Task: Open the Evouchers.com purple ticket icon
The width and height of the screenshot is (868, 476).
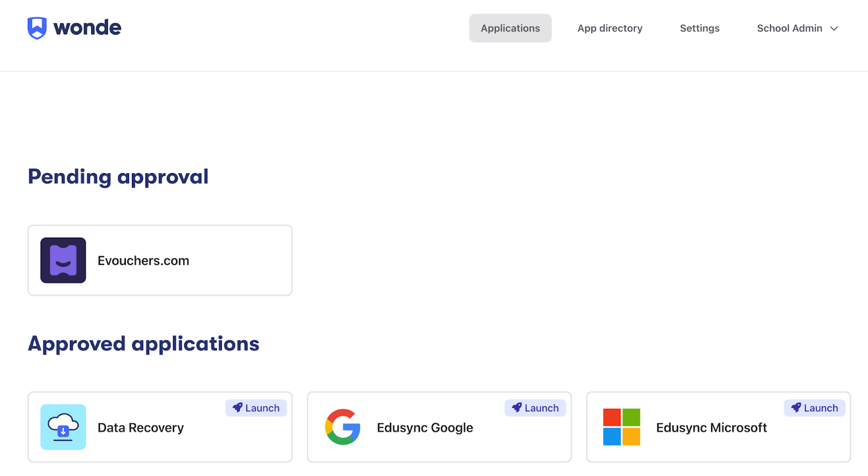Action: (63, 261)
